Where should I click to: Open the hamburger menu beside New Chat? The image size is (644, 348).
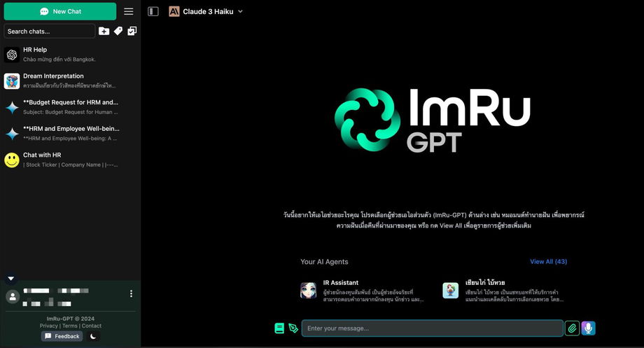[129, 11]
